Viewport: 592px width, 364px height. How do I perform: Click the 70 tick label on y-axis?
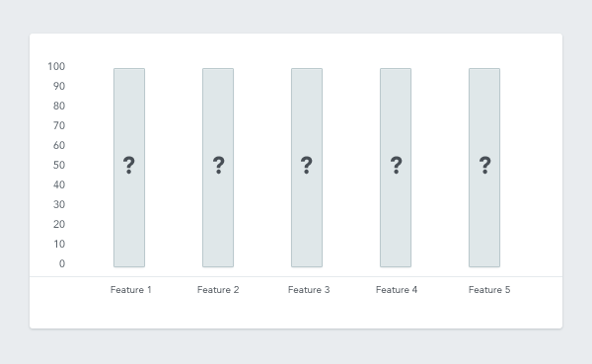(59, 125)
